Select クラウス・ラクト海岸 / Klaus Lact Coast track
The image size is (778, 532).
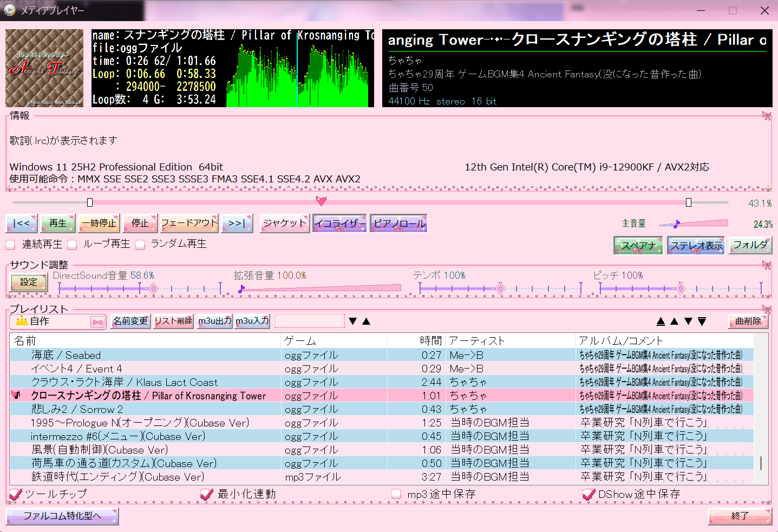(x=382, y=382)
